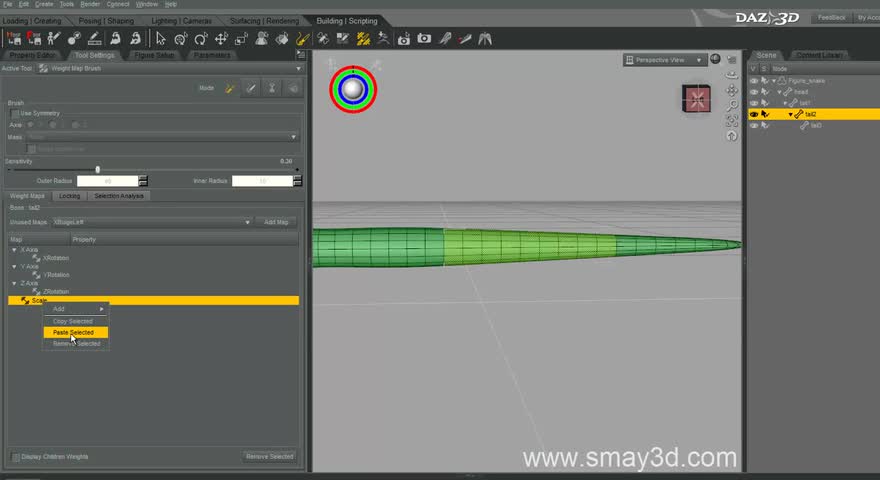Open the Parameters tab
Image resolution: width=880 pixels, height=480 pixels.
point(212,55)
